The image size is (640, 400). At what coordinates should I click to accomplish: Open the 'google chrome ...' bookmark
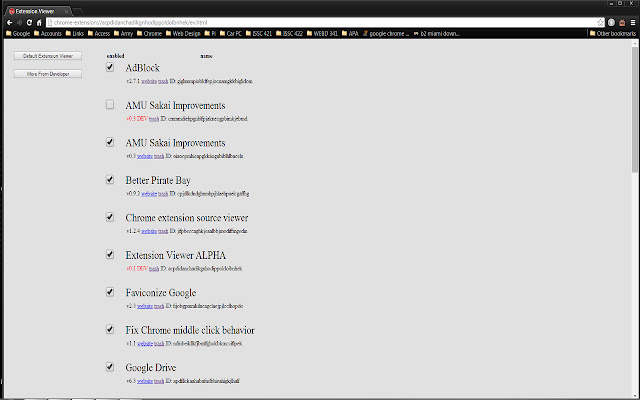(386, 33)
